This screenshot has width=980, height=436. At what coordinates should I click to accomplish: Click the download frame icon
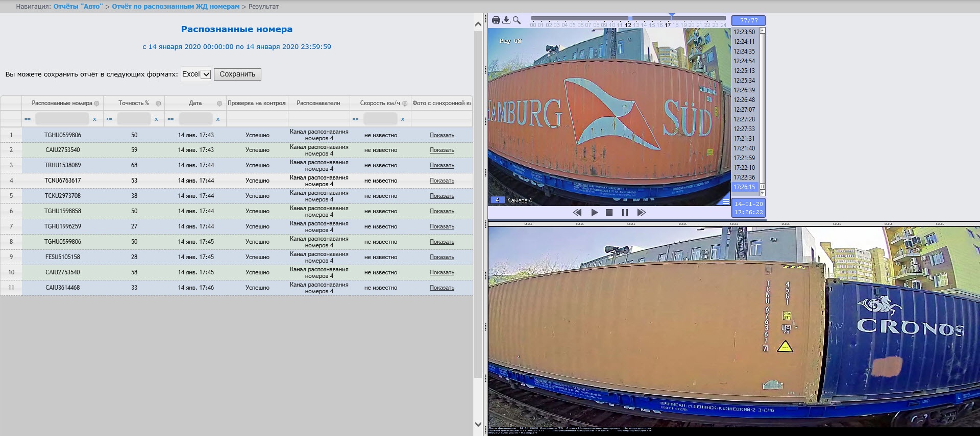pos(506,20)
